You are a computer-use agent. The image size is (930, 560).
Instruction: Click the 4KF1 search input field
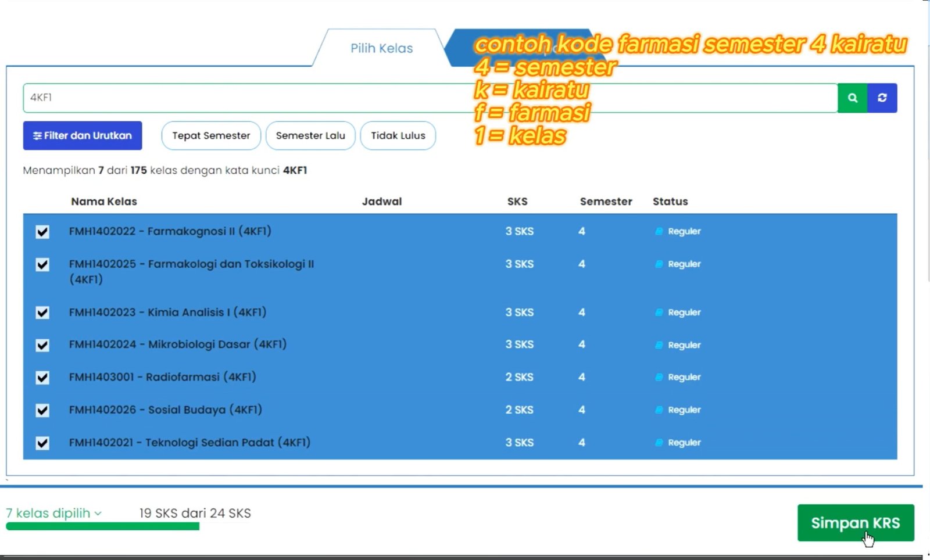click(x=430, y=98)
